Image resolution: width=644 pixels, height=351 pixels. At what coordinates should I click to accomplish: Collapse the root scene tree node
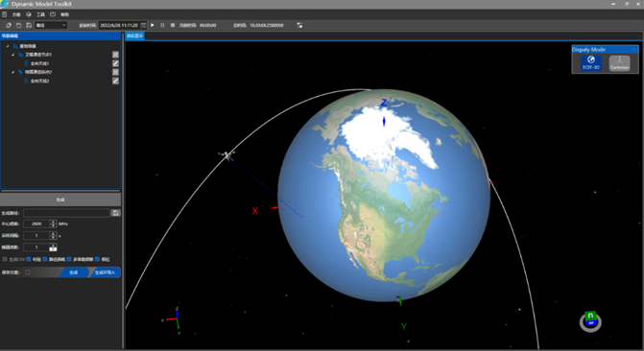8,46
